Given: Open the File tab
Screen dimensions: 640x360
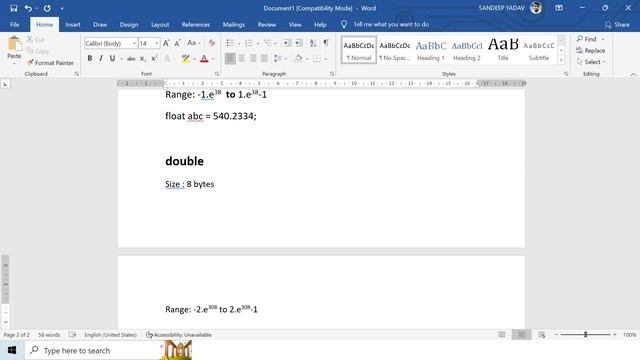Looking at the screenshot, I should coord(15,24).
